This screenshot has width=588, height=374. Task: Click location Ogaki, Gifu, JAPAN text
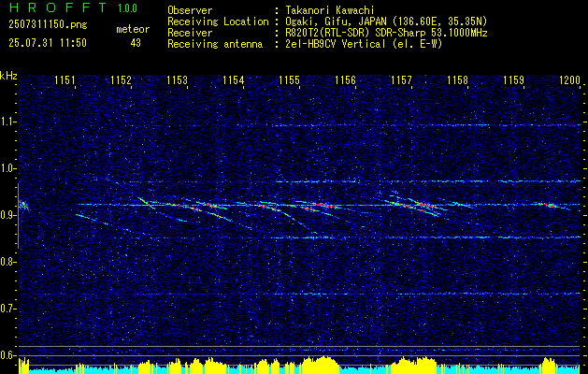click(x=386, y=22)
